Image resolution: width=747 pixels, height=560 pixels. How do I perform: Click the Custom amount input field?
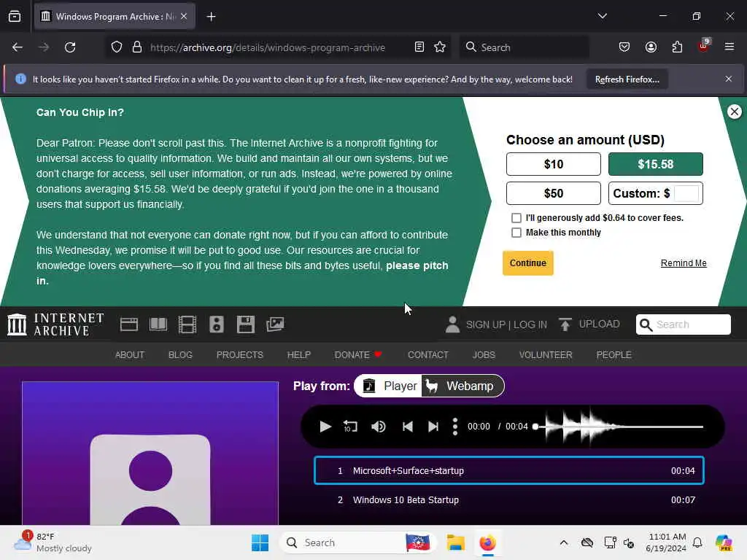pyautogui.click(x=686, y=193)
